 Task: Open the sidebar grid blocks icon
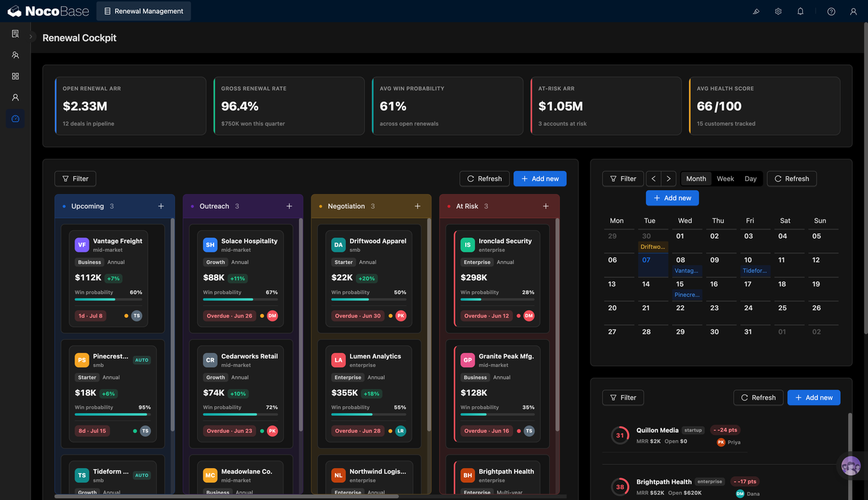[x=15, y=76]
